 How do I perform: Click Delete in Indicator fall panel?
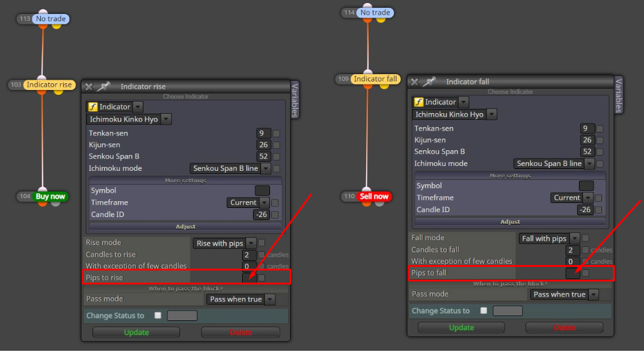[564, 327]
